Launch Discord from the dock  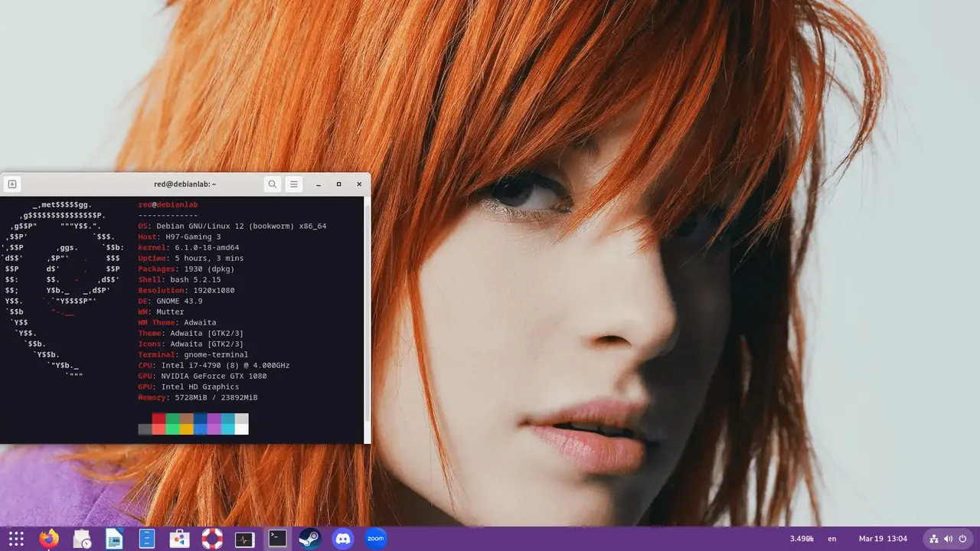click(342, 539)
